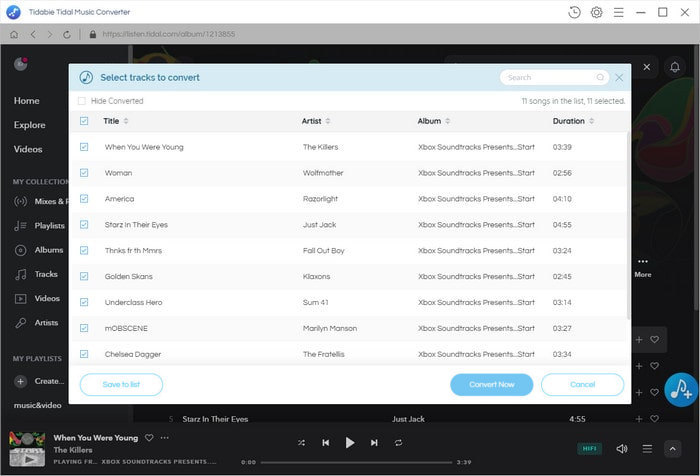Screen dimensions: 700x476
Task: Uncheck the mOBSCENE track checkbox
Action: 84,328
